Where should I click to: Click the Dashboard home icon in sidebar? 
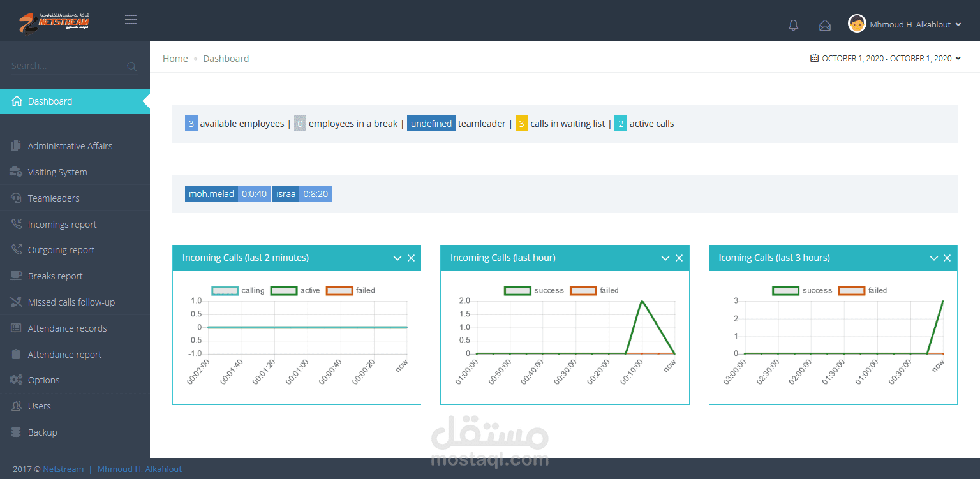[17, 101]
